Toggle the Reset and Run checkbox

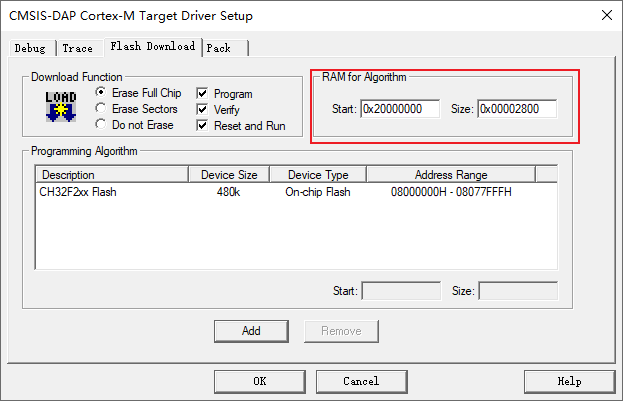[203, 126]
